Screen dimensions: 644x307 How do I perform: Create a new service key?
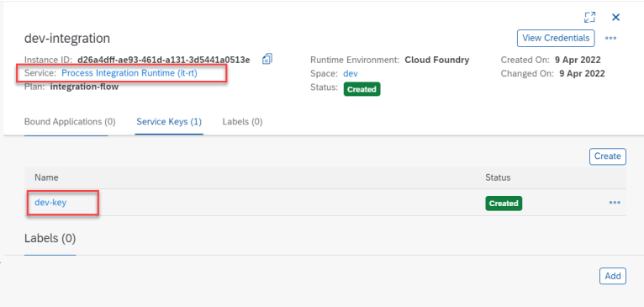[x=608, y=156]
